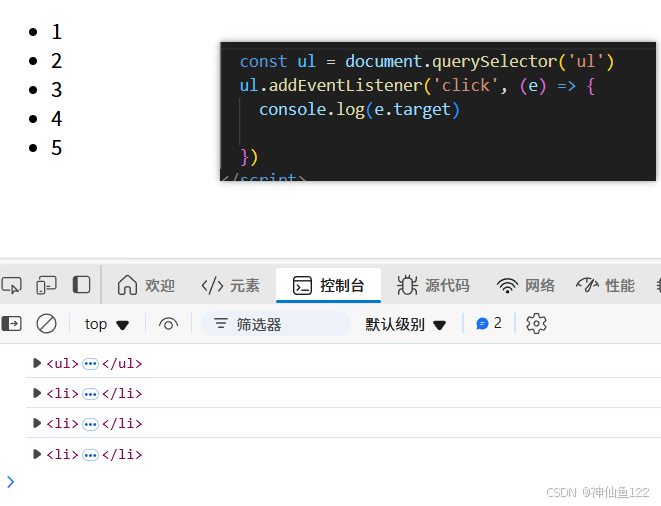
Task: Activate the inspect element picker icon
Action: coord(11,285)
